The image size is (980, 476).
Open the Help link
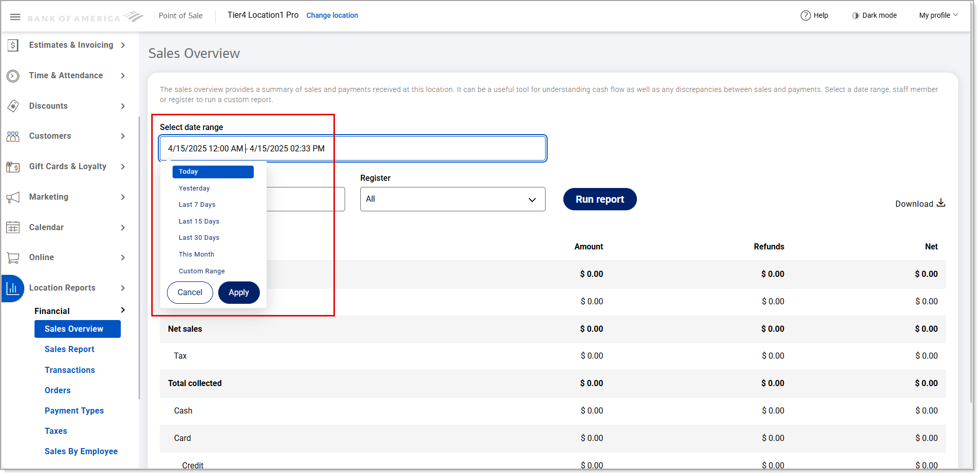coord(821,15)
